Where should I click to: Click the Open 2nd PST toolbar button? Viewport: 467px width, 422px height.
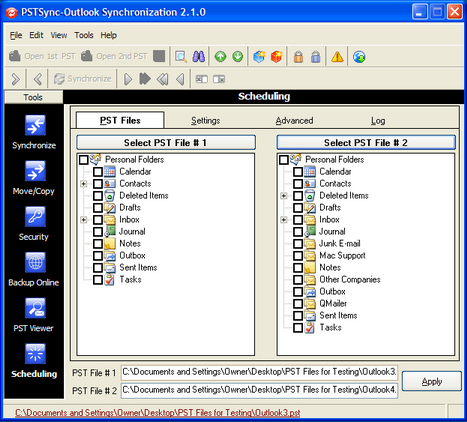[115, 56]
